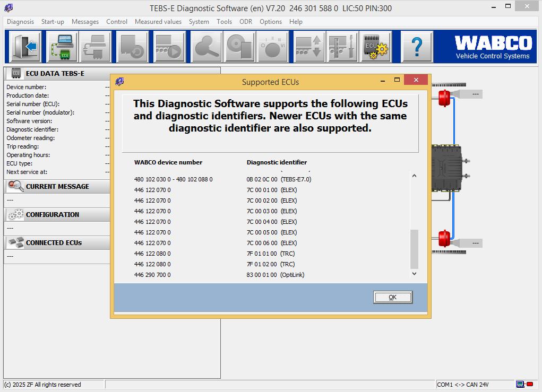Screen dimensions: 542x392
Task: Click the ECU parameter settings gear icon
Action: coord(376,47)
